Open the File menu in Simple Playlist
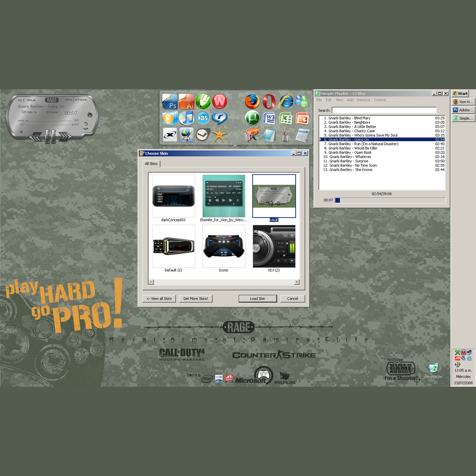This screenshot has height=476, width=476. [319, 100]
